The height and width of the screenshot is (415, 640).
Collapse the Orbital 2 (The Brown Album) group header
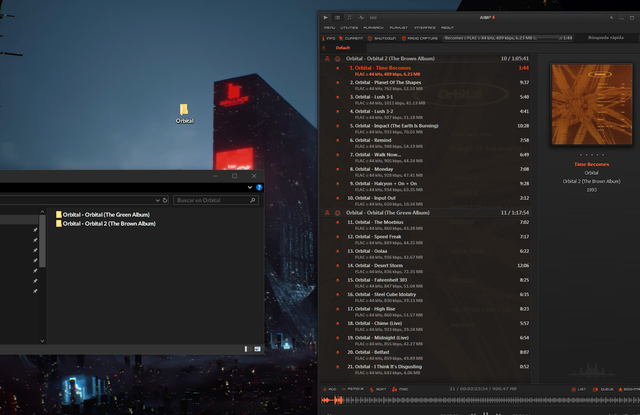point(427,59)
